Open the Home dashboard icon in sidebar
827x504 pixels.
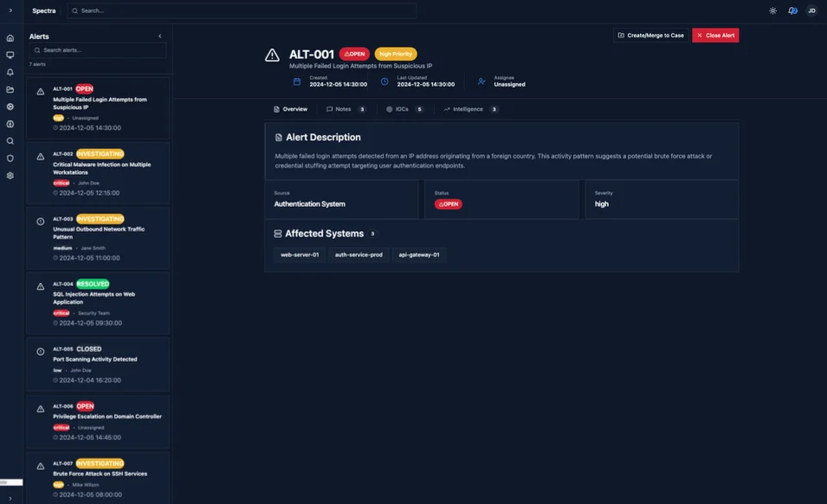tap(8, 36)
